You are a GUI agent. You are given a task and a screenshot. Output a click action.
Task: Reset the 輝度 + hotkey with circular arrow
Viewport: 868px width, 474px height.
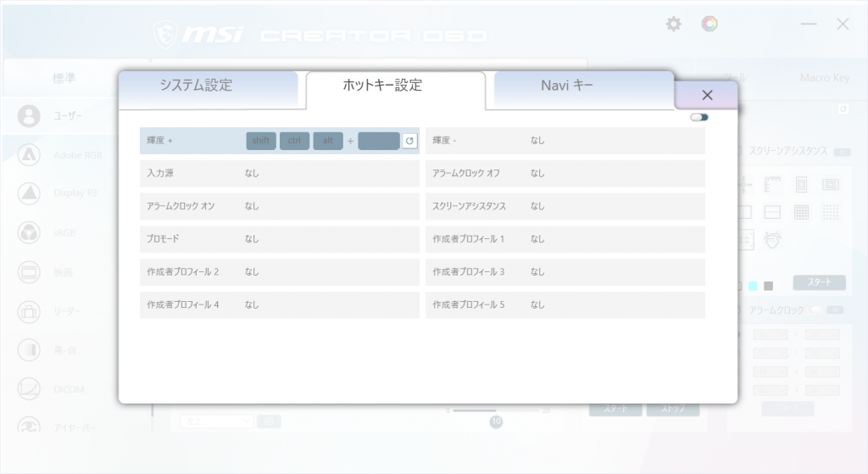(x=409, y=141)
